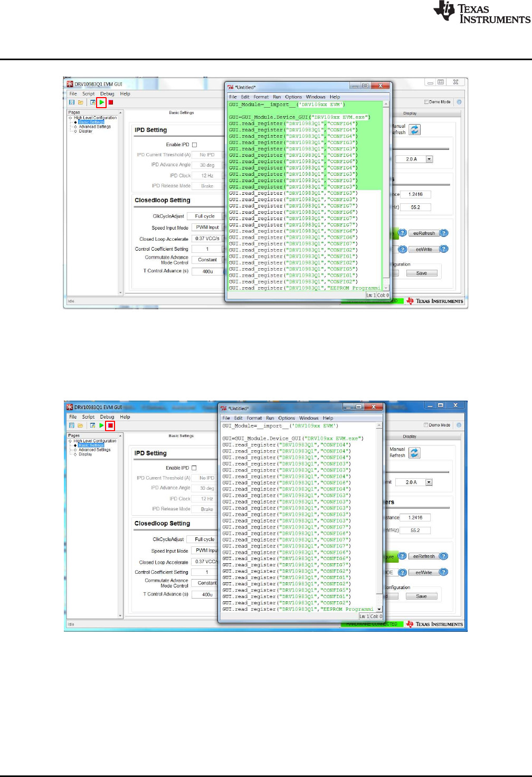The height and width of the screenshot is (777, 532).
Task: Click the 1.2416 value field in lower screenshot
Action: 415,518
